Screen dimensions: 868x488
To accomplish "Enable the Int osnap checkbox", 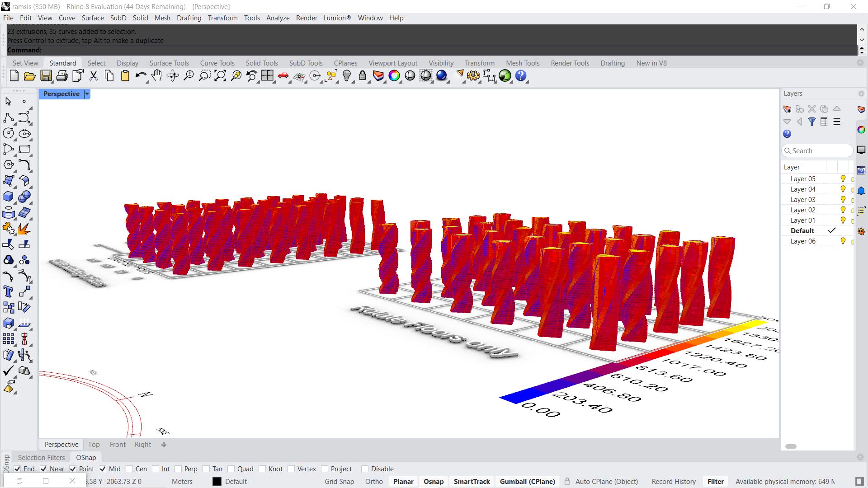I will pos(156,469).
